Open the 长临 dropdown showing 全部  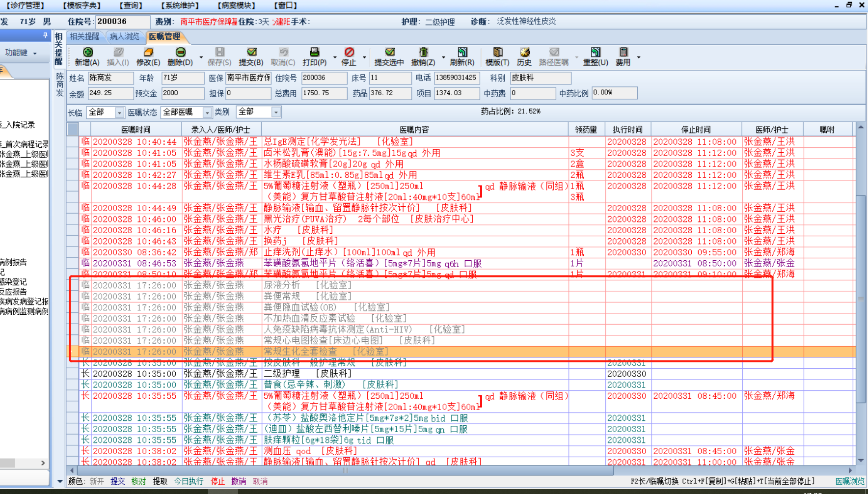[119, 112]
